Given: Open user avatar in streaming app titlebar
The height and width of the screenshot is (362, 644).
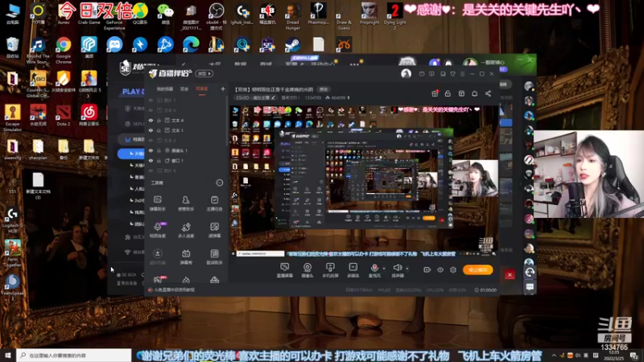Looking at the screenshot, I should pyautogui.click(x=406, y=74).
